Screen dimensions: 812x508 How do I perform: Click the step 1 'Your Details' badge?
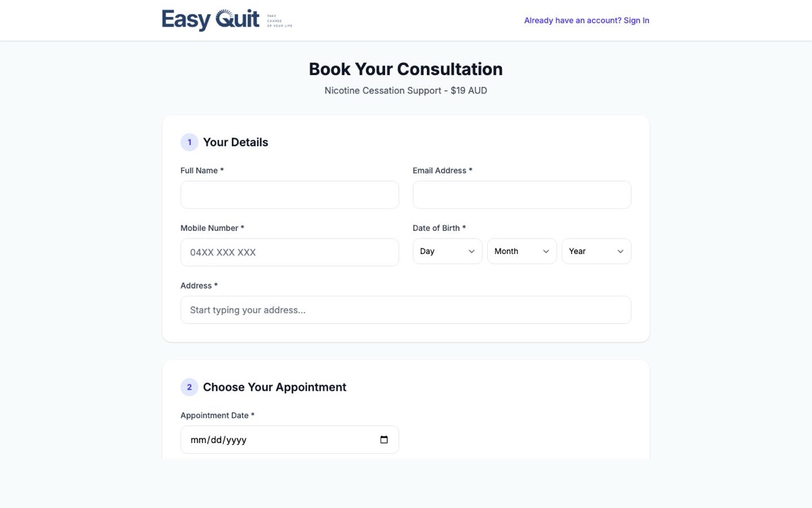click(x=189, y=142)
